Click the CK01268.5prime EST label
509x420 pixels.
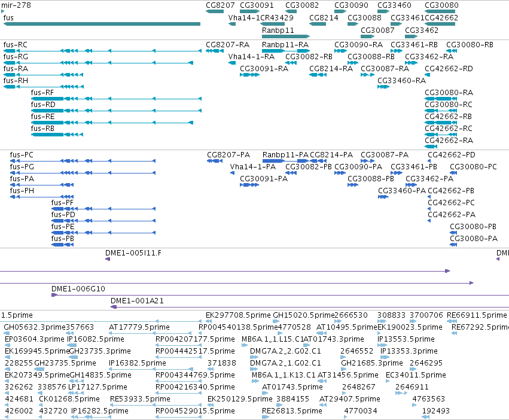(x=69, y=399)
